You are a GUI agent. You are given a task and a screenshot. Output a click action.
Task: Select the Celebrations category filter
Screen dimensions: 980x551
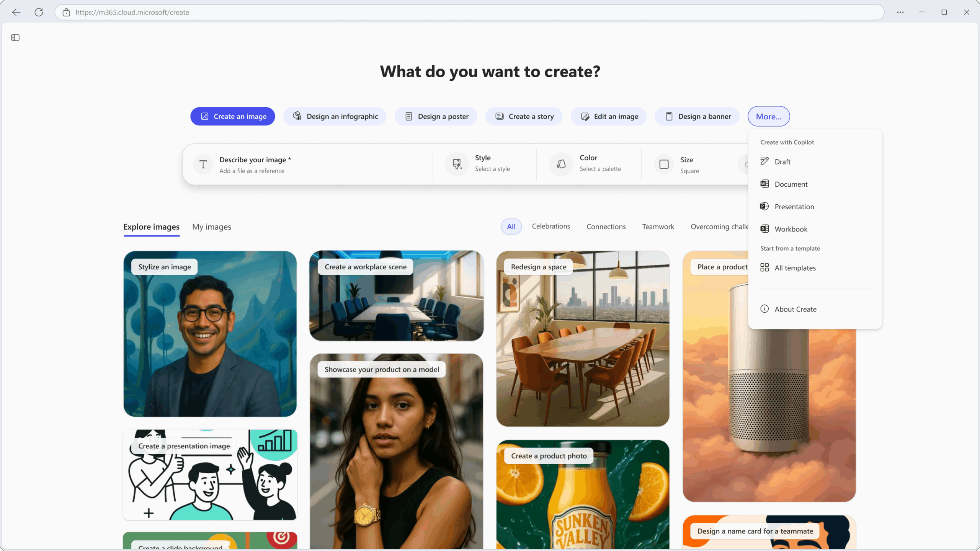coord(550,227)
